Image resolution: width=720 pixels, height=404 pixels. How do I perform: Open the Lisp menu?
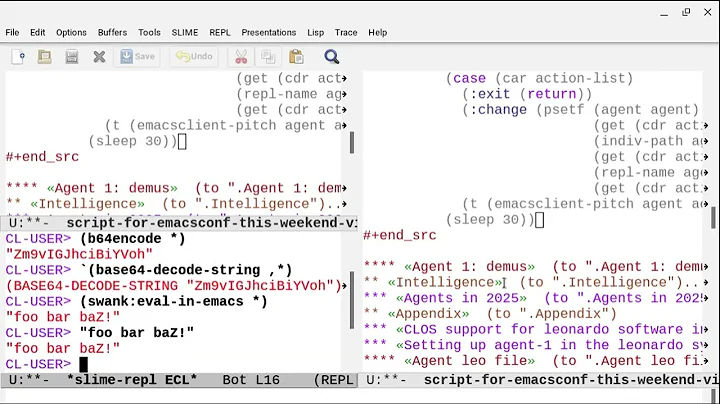click(315, 33)
